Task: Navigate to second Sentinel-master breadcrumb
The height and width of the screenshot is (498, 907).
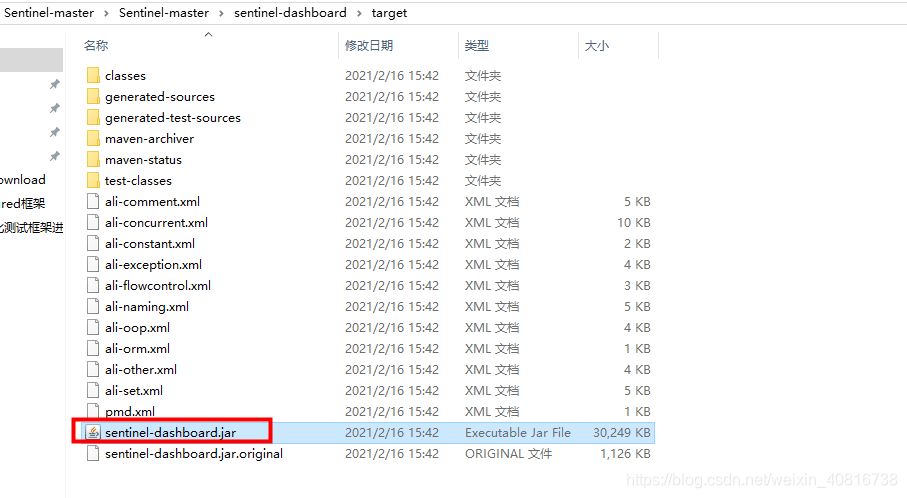Action: point(164,13)
